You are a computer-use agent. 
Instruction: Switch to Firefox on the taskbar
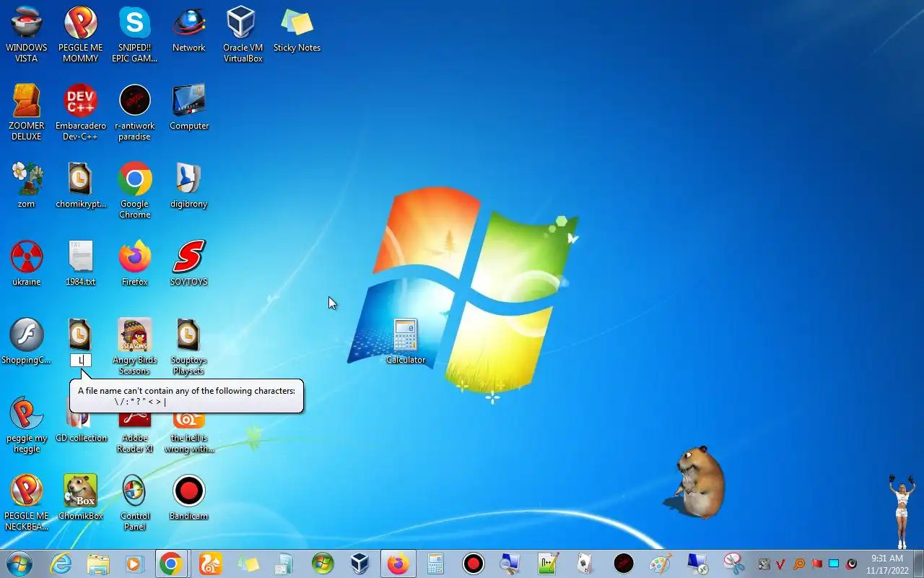coord(398,564)
